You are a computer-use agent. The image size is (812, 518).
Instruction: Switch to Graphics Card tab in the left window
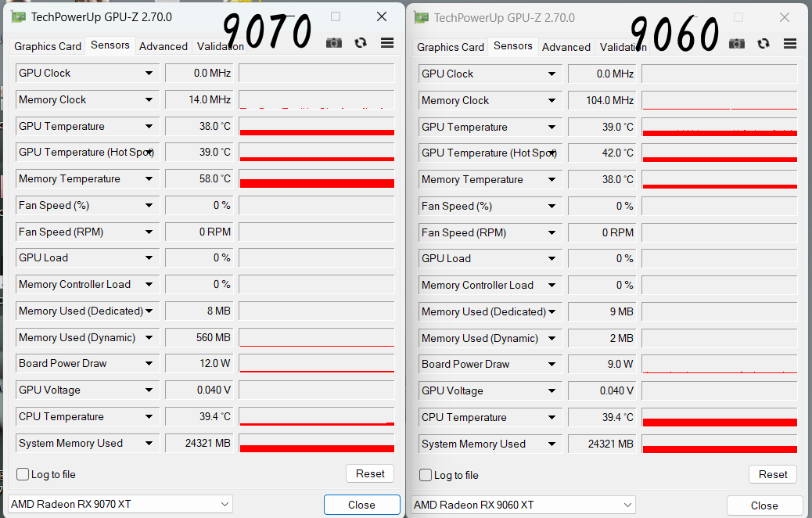tap(48, 46)
